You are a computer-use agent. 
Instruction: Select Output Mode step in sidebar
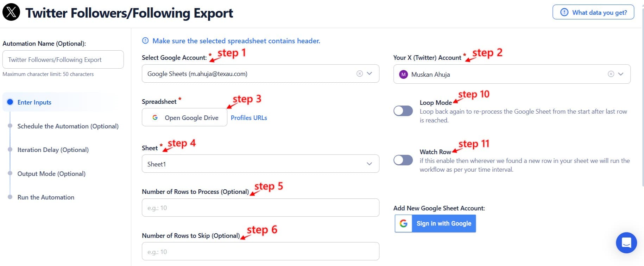click(x=51, y=173)
